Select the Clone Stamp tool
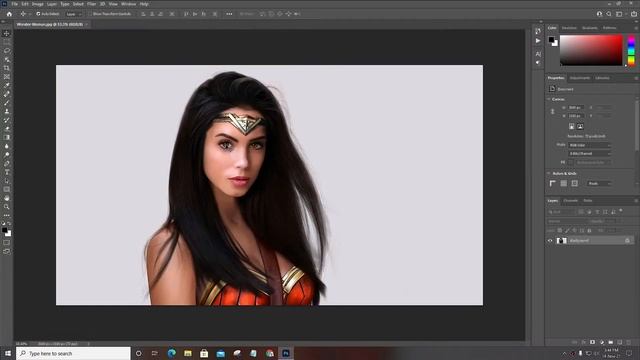Screen dimensions: 640x360 pyautogui.click(x=7, y=111)
